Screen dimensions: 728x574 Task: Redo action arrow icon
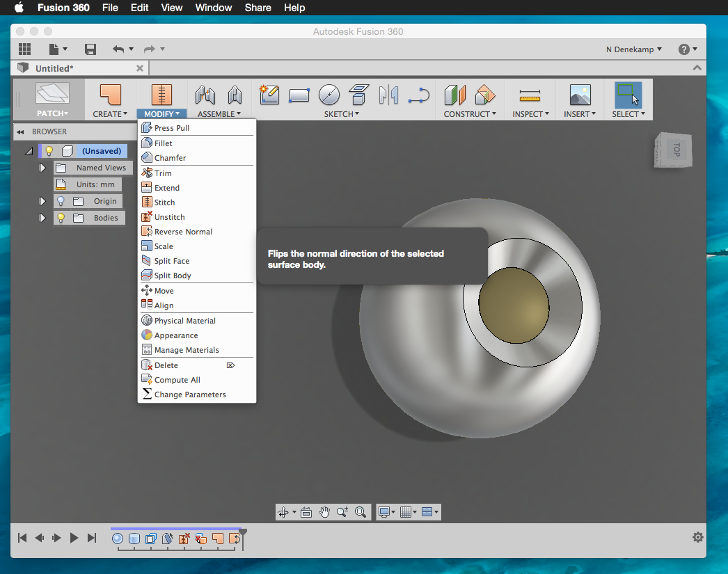coord(149,49)
